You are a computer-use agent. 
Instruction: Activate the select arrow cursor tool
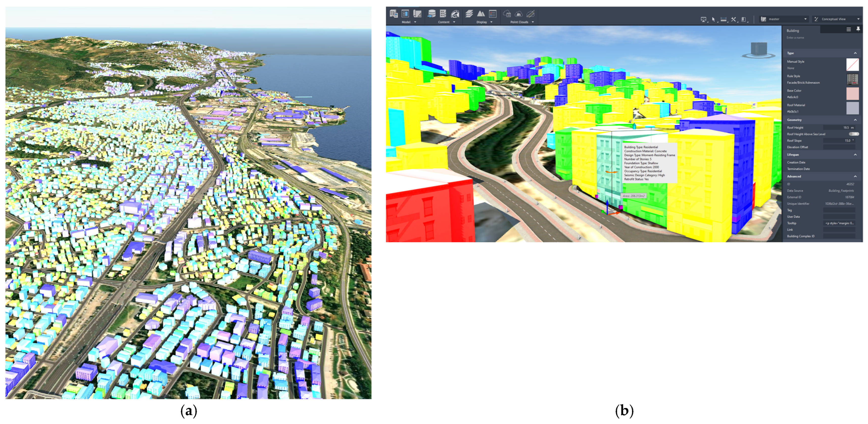(713, 19)
